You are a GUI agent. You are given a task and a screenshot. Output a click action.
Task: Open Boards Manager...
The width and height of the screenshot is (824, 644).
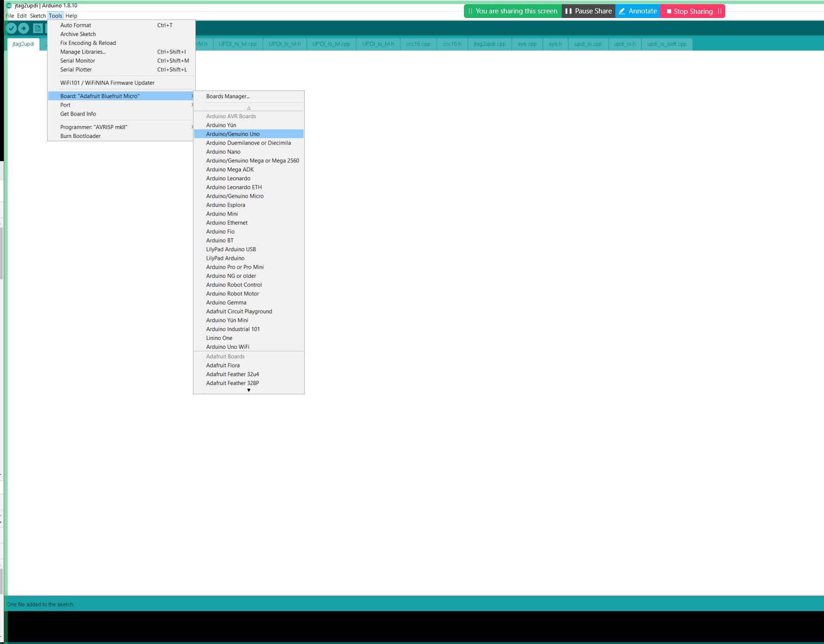point(249,96)
